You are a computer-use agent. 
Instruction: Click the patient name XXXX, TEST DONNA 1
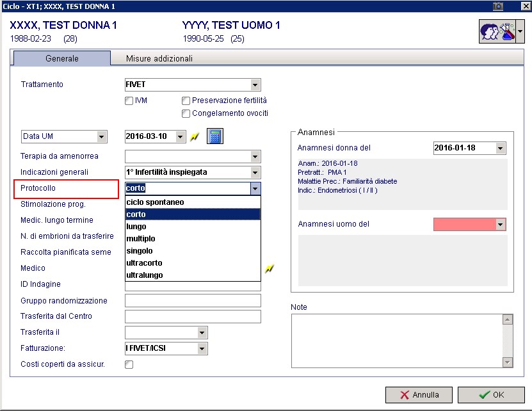click(63, 25)
